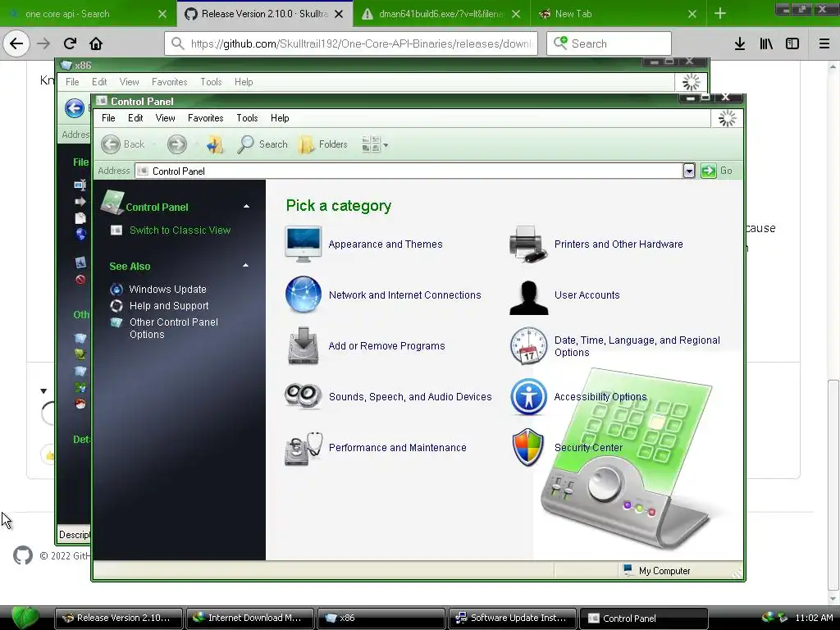Click the Go button next to address bar
The width and height of the screenshot is (840, 630).
(x=717, y=171)
